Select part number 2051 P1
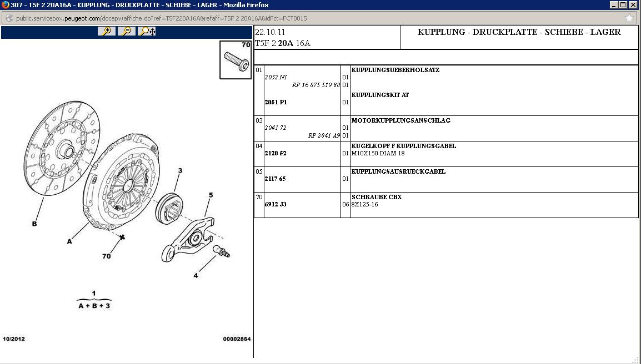Screen dimensions: 641x364 click(276, 103)
